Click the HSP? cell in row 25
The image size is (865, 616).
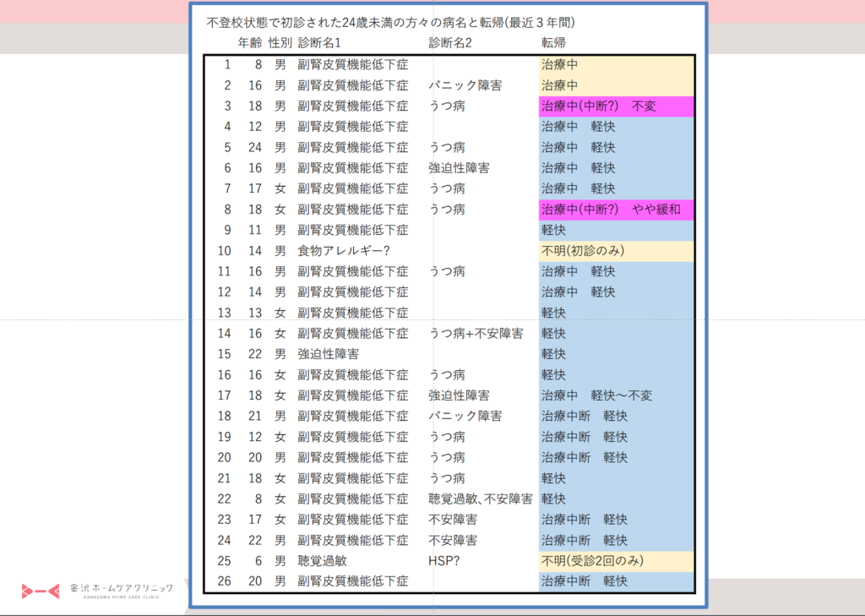pyautogui.click(x=443, y=560)
